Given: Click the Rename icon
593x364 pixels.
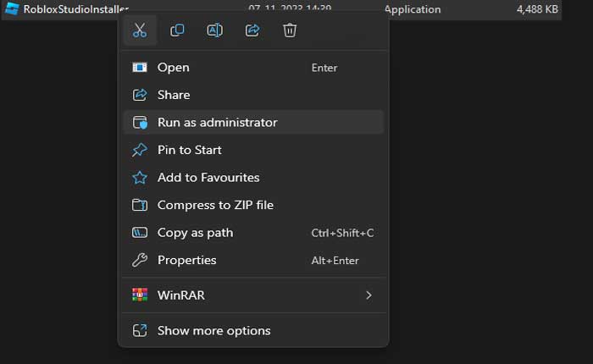Looking at the screenshot, I should [214, 30].
